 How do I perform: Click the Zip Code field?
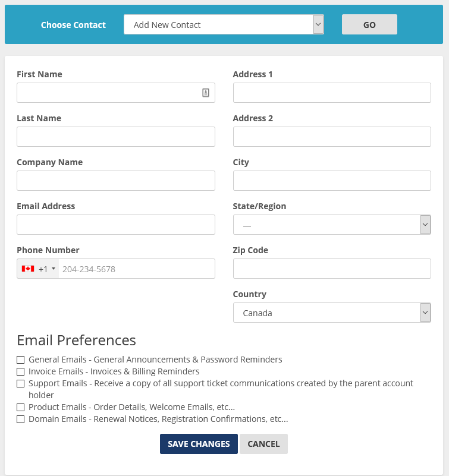click(332, 269)
